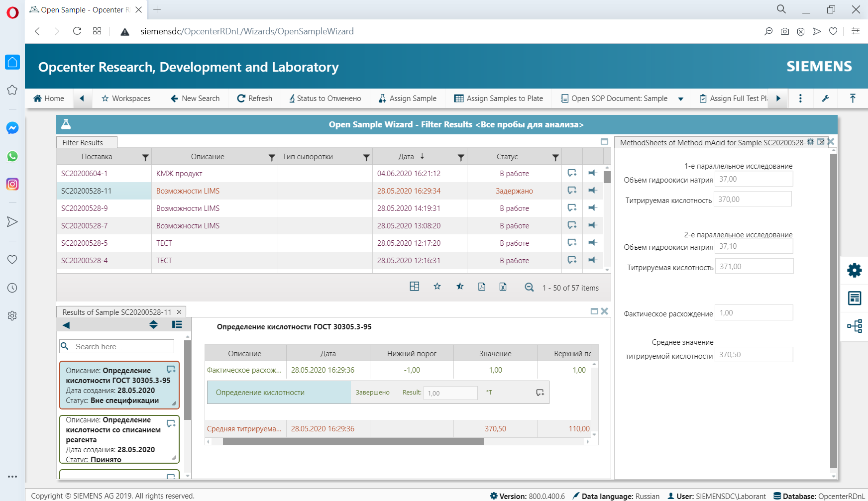The height and width of the screenshot is (501, 868).
Task: Click Open SOP Document: Sample
Action: pyautogui.click(x=614, y=99)
